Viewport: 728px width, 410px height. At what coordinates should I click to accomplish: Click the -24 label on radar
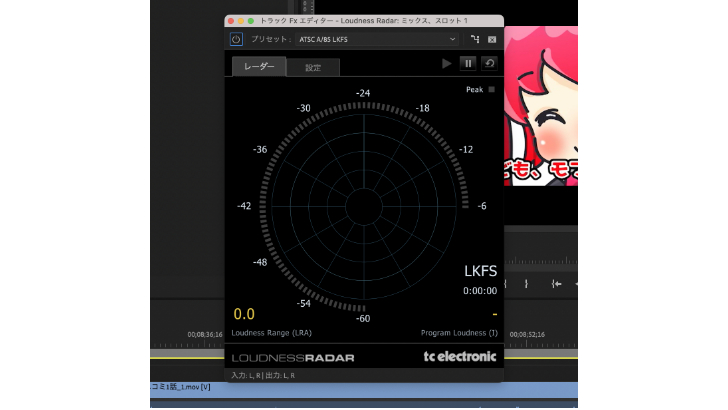pyautogui.click(x=363, y=93)
